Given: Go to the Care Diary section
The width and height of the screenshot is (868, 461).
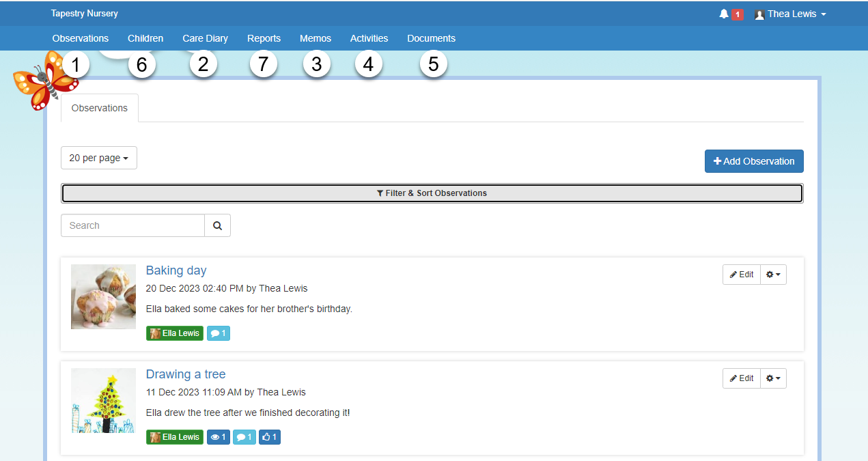Looking at the screenshot, I should click(x=205, y=38).
